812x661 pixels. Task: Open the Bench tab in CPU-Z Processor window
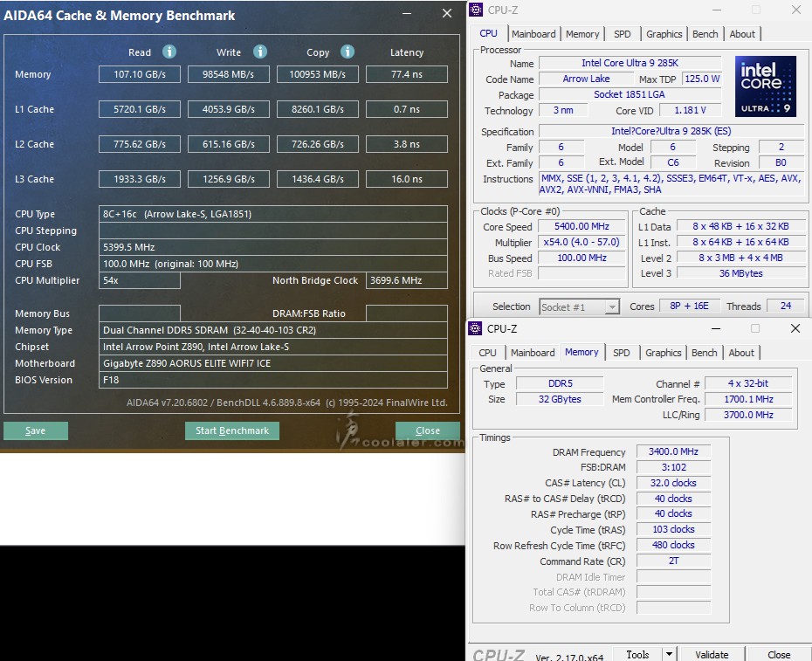705,34
